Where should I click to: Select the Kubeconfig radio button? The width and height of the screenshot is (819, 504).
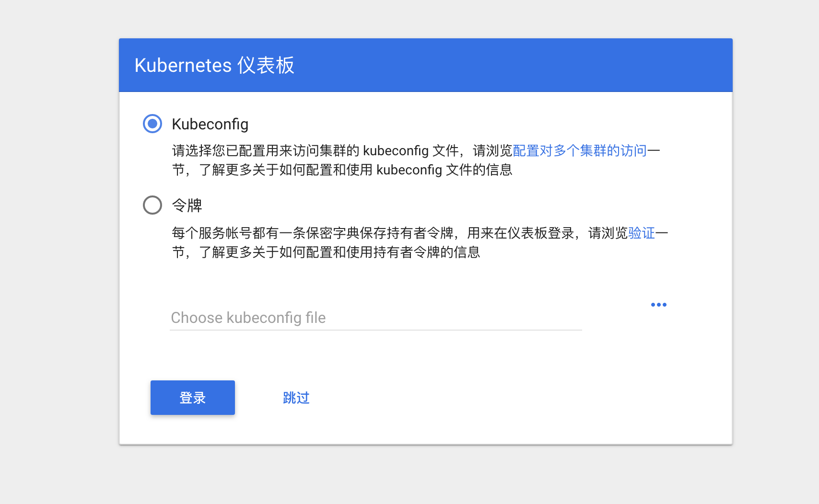pyautogui.click(x=152, y=124)
